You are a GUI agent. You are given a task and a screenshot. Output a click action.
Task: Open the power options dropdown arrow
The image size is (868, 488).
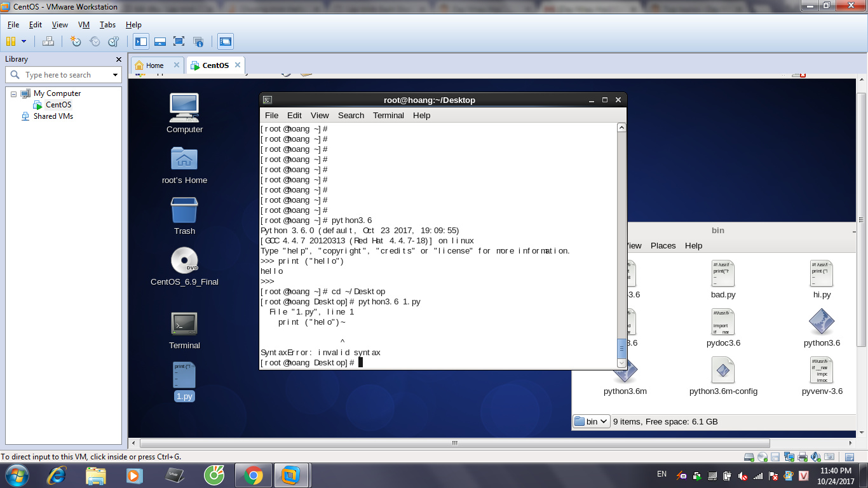[x=24, y=41]
